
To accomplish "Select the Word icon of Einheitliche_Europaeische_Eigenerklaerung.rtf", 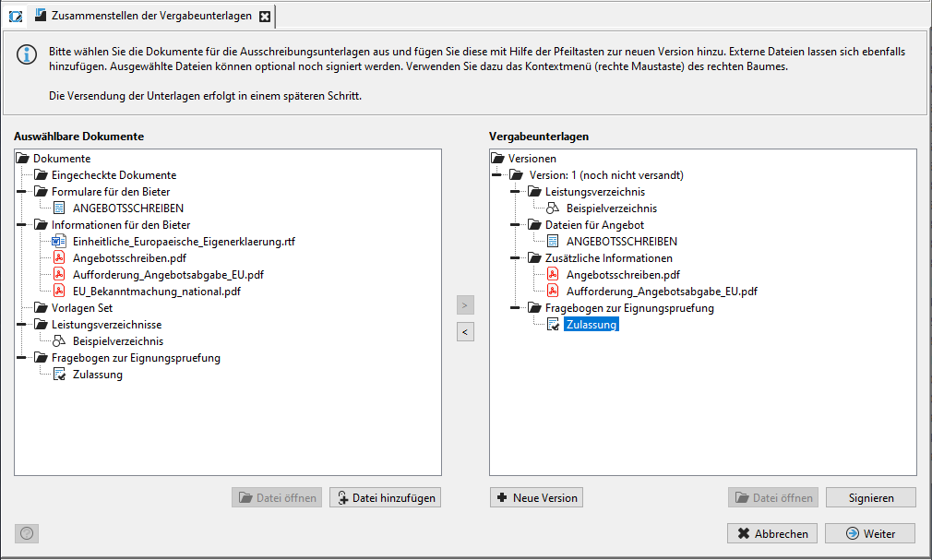I will click(59, 242).
